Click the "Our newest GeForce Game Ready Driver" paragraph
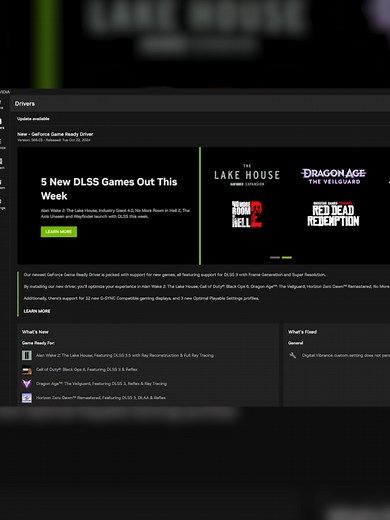 (175, 275)
